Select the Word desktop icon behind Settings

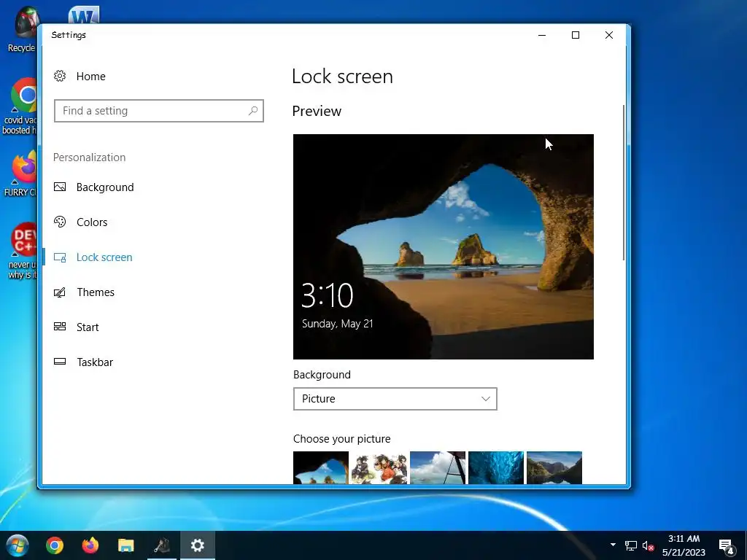84,15
